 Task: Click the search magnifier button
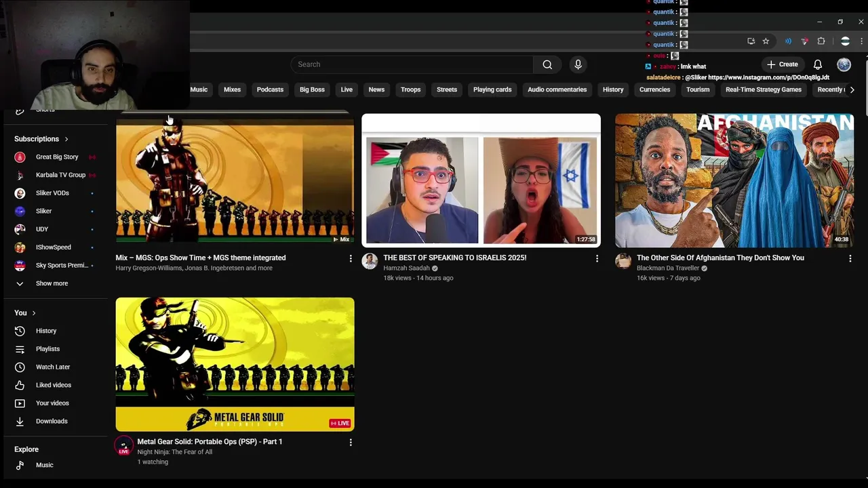pyautogui.click(x=547, y=64)
